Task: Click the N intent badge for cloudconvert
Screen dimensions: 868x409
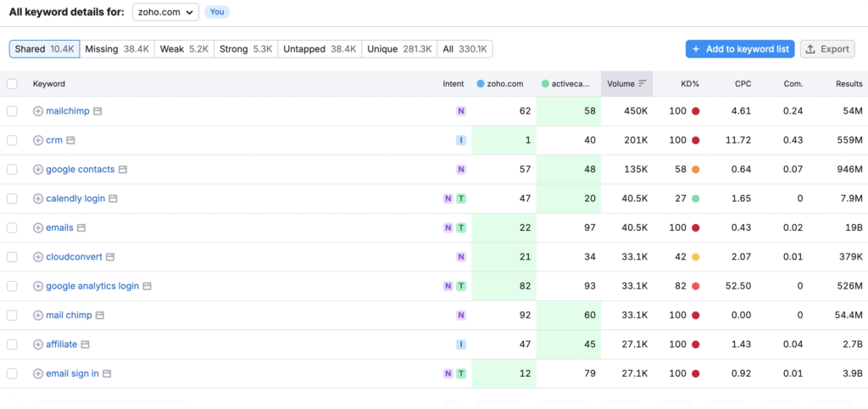Action: (461, 257)
